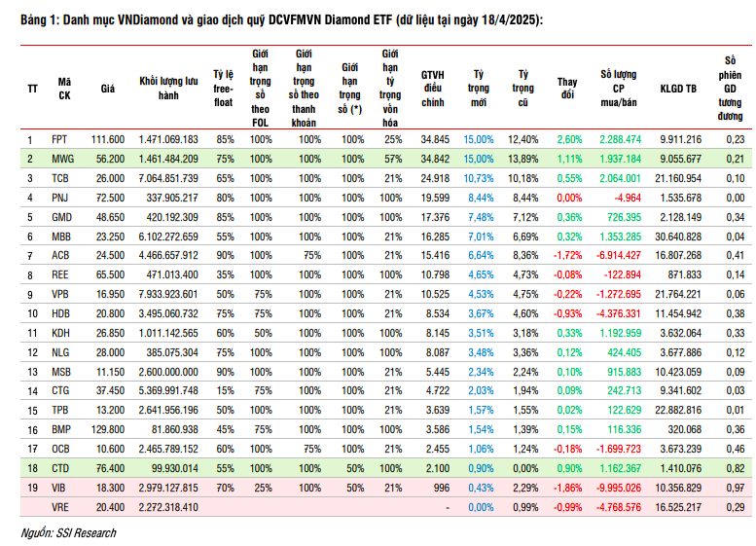Select the 'GTVH điều chỉnh' column header

(433, 88)
